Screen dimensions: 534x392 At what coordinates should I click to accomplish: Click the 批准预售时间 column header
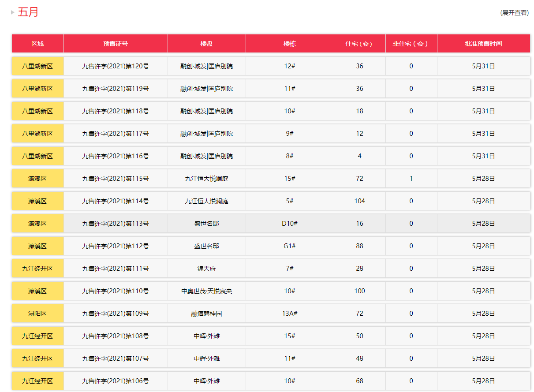(483, 44)
